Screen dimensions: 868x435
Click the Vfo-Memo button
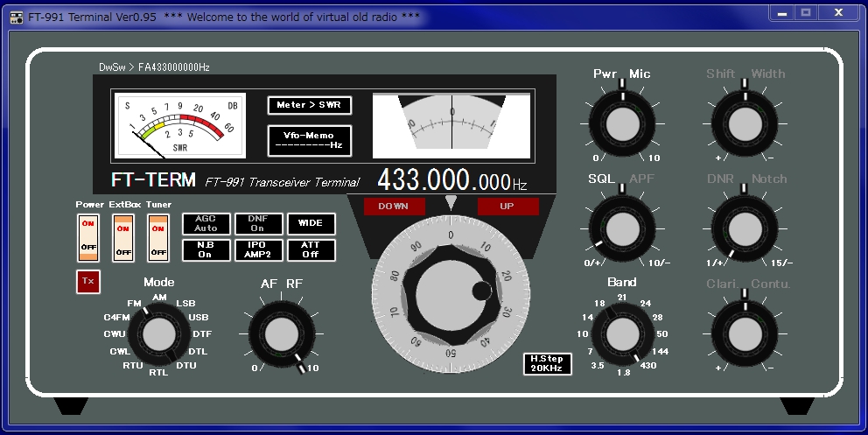coord(310,141)
